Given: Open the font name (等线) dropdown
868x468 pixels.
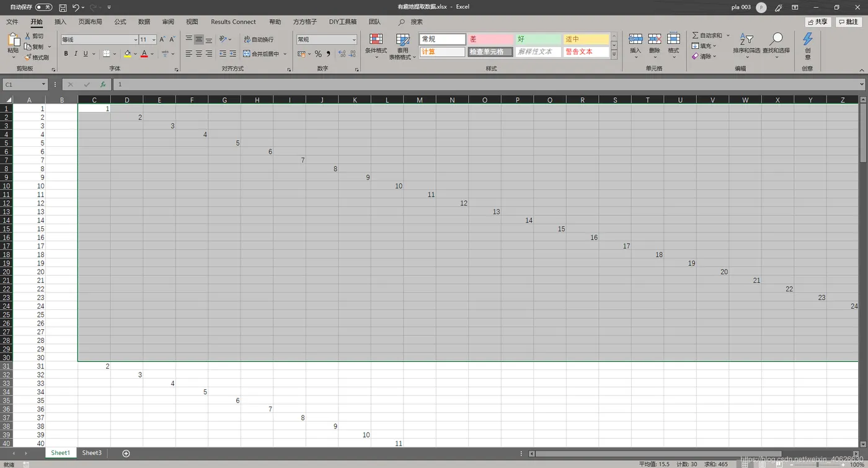Looking at the screenshot, I should point(136,40).
